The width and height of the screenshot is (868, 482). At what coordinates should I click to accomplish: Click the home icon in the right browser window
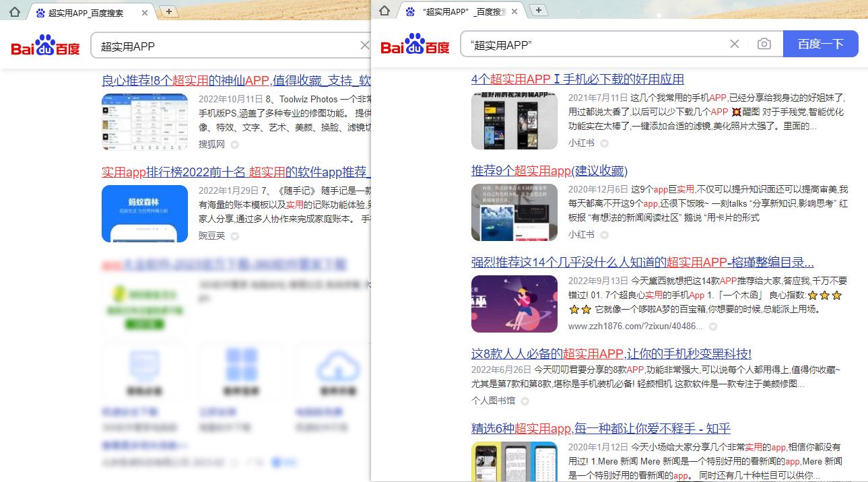pos(384,11)
